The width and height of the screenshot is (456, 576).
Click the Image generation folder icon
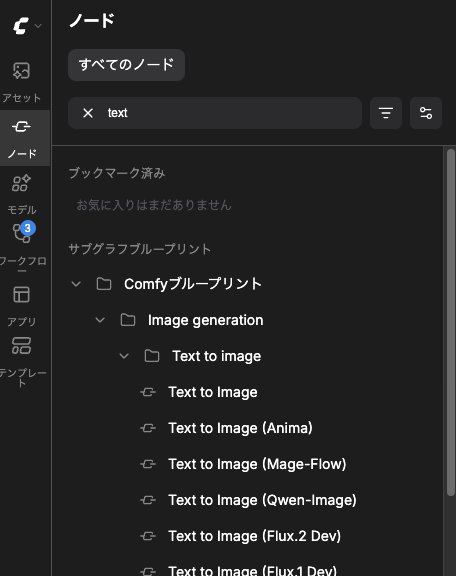(x=128, y=320)
